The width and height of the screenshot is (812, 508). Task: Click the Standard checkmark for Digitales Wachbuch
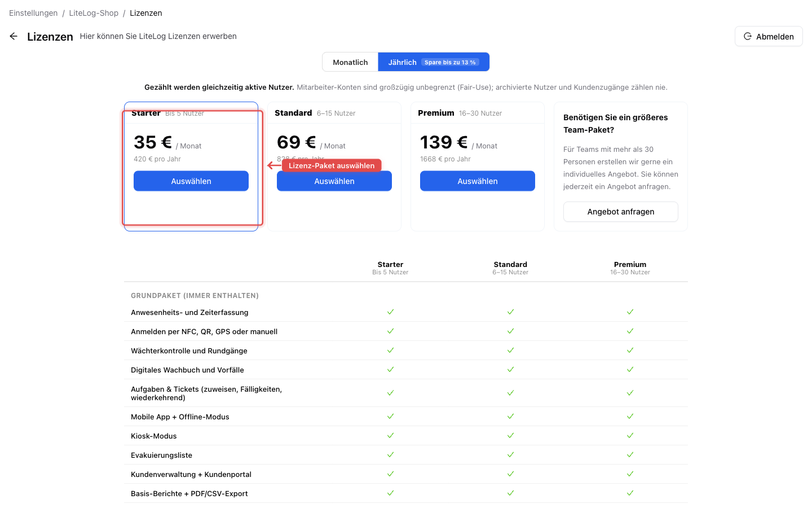pyautogui.click(x=510, y=370)
